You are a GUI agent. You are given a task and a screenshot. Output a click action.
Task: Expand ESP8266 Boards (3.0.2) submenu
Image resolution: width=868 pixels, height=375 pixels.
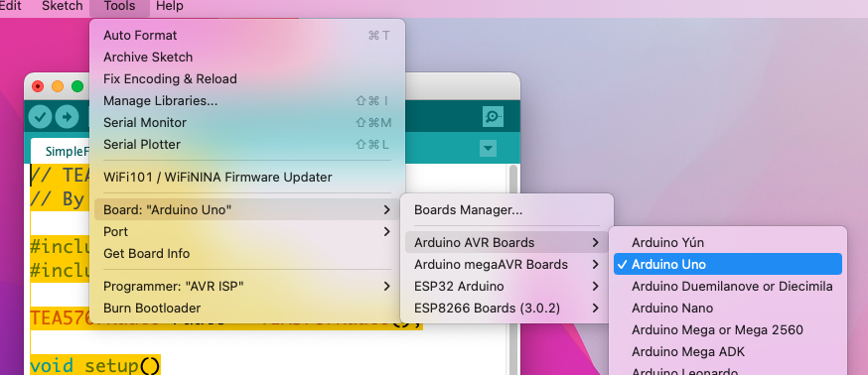[506, 309]
